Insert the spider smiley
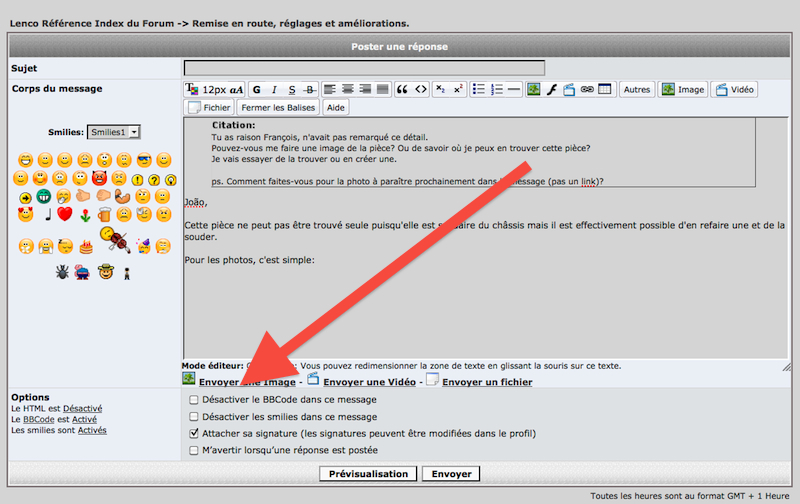Screen dimensions: 800x504 [62, 272]
